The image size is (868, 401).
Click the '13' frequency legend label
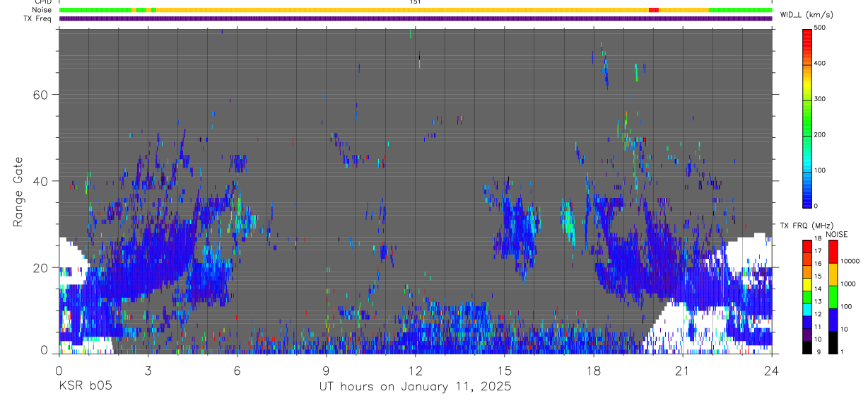coord(818,302)
